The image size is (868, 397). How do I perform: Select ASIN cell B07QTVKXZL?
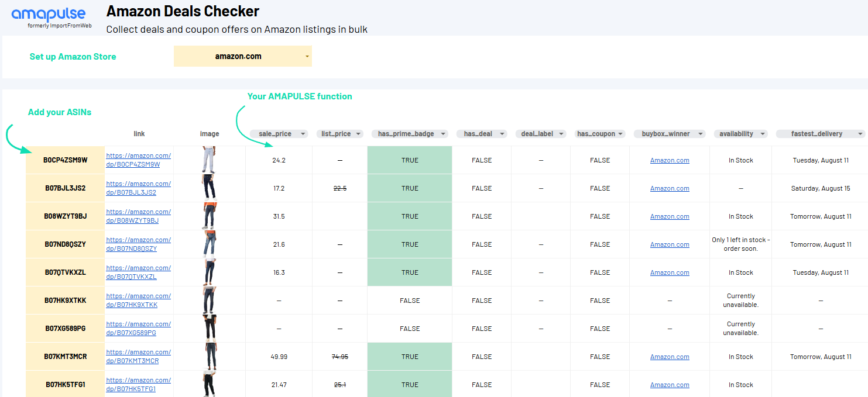(x=66, y=272)
